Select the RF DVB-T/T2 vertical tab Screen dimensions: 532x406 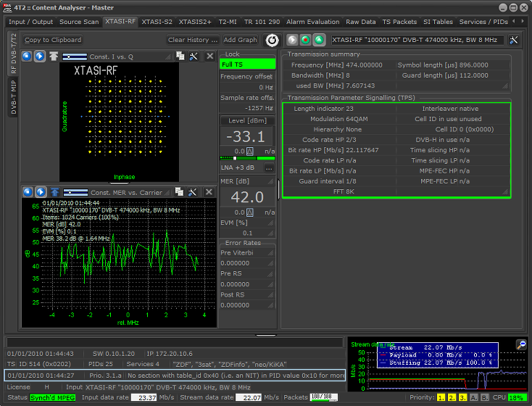tap(13, 54)
